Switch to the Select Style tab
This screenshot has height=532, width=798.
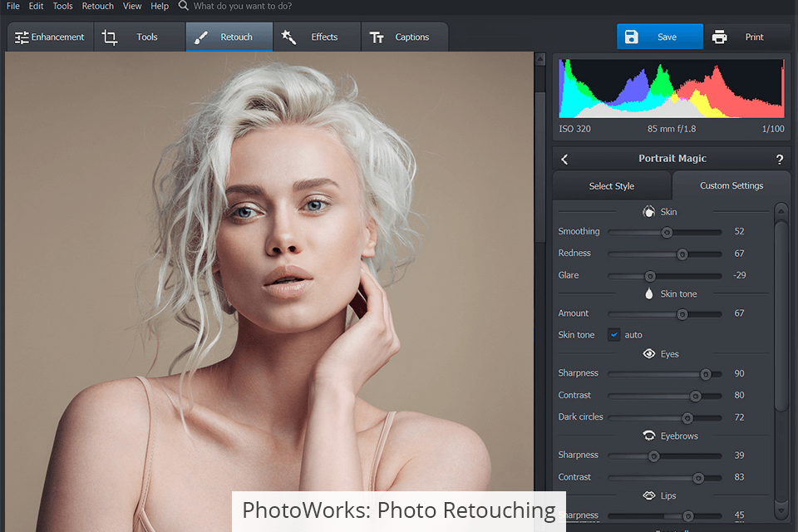612,186
